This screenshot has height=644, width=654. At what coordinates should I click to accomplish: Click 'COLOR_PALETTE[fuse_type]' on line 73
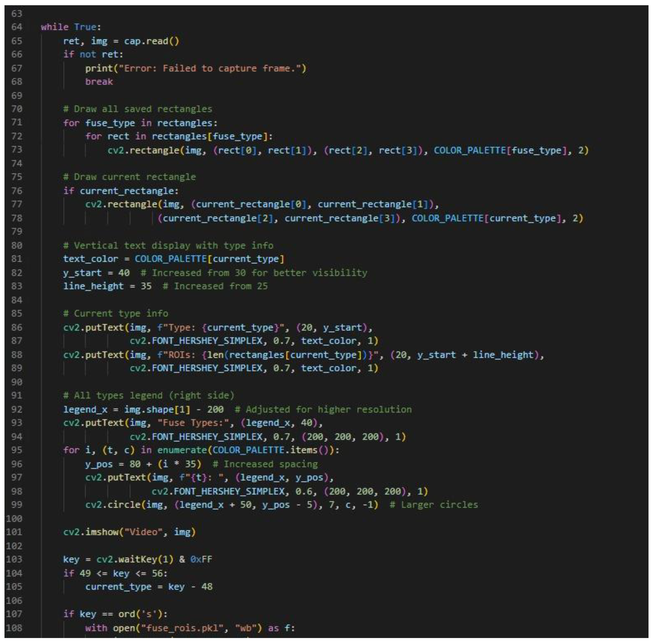[x=500, y=150]
